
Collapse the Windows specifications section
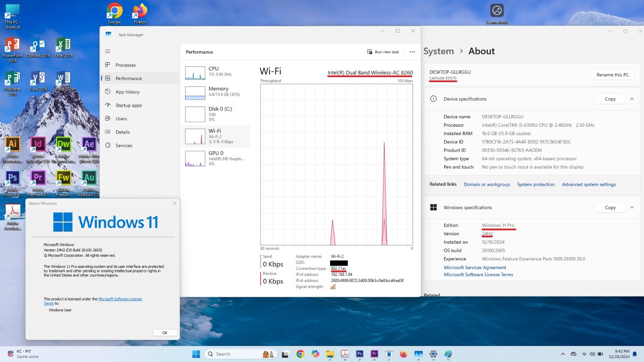632,208
